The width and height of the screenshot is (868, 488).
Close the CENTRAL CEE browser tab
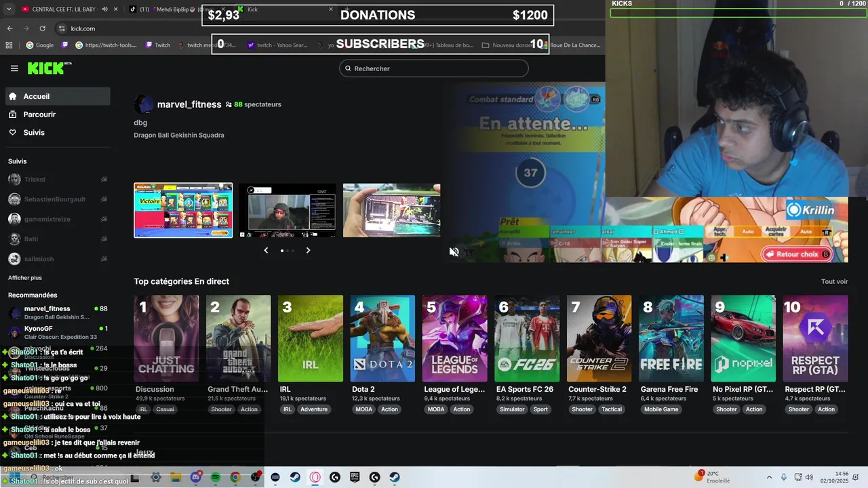coord(116,9)
